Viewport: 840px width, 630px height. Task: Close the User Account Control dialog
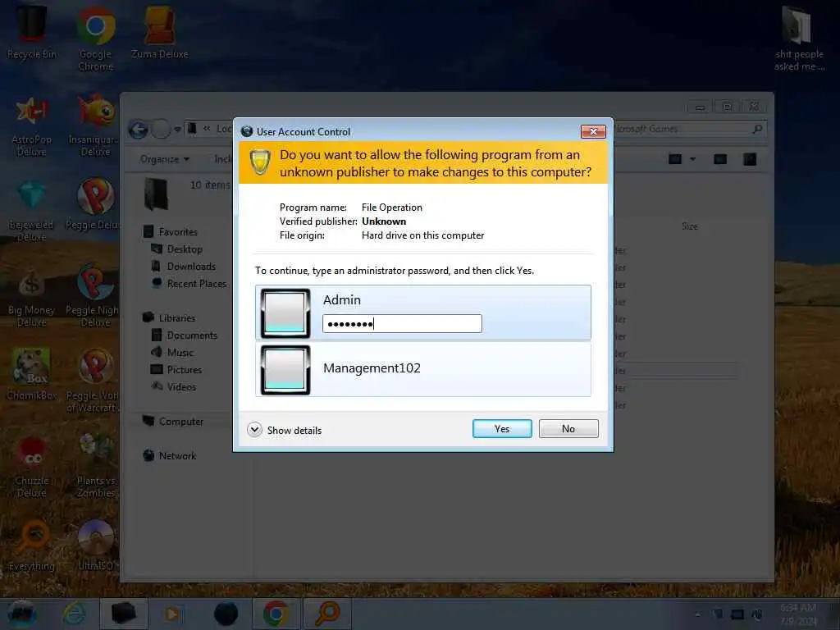coord(593,131)
